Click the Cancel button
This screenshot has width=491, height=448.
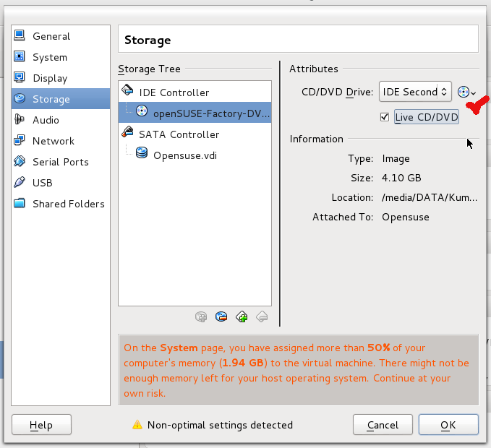point(383,425)
